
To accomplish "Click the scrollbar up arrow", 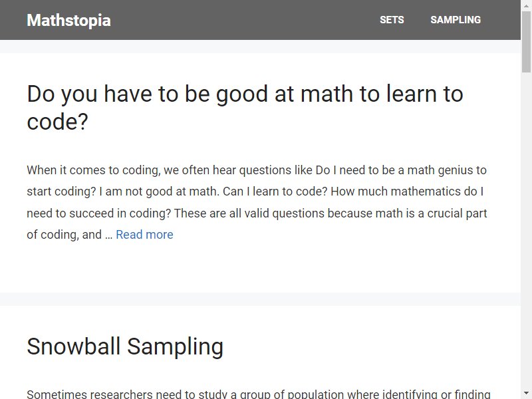I will (x=526, y=5).
